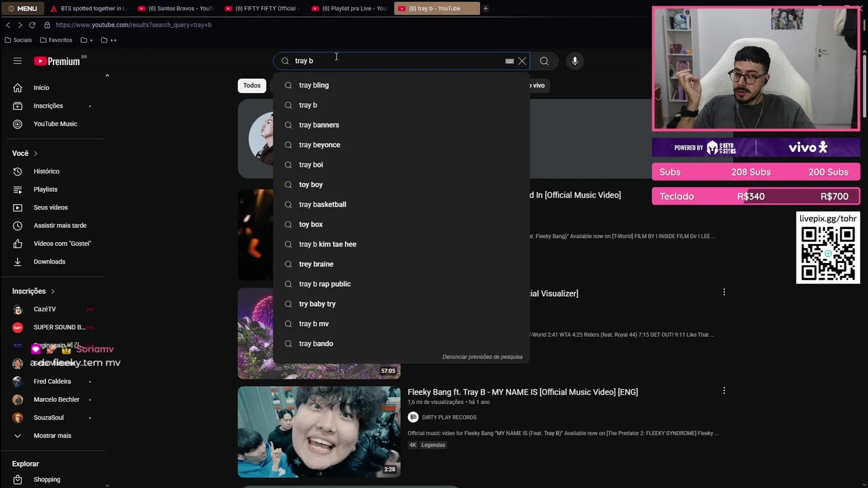Screen dimensions: 868x488
Task: Open the browser MENU button
Action: coord(22,8)
